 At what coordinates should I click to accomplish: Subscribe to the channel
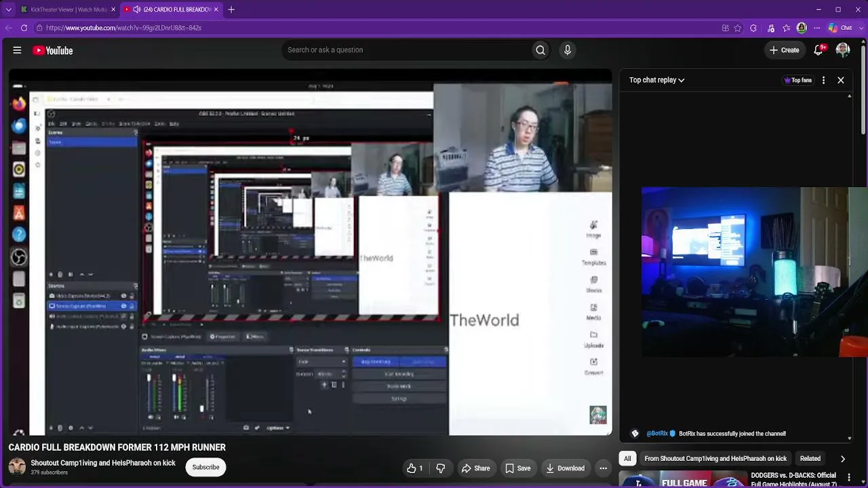tap(205, 467)
